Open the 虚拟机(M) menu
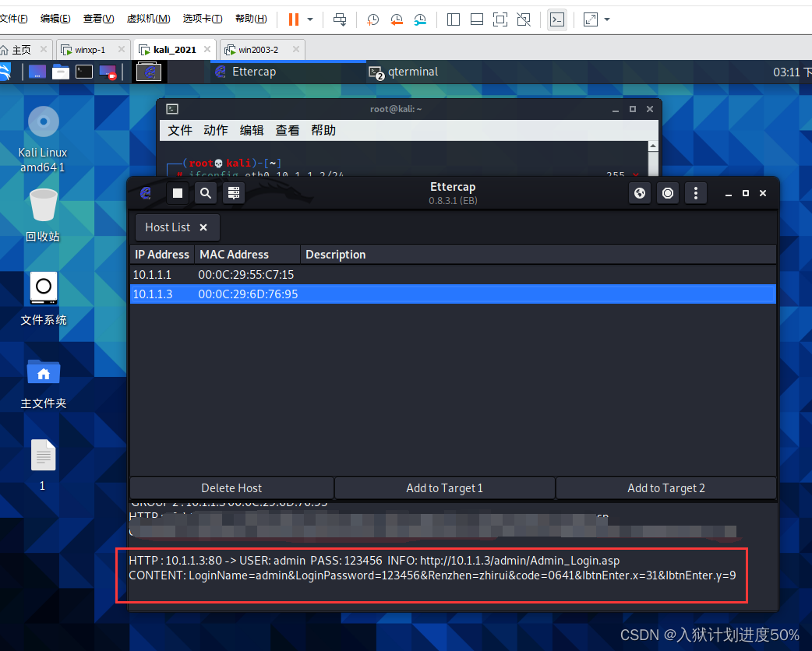 pyautogui.click(x=148, y=19)
